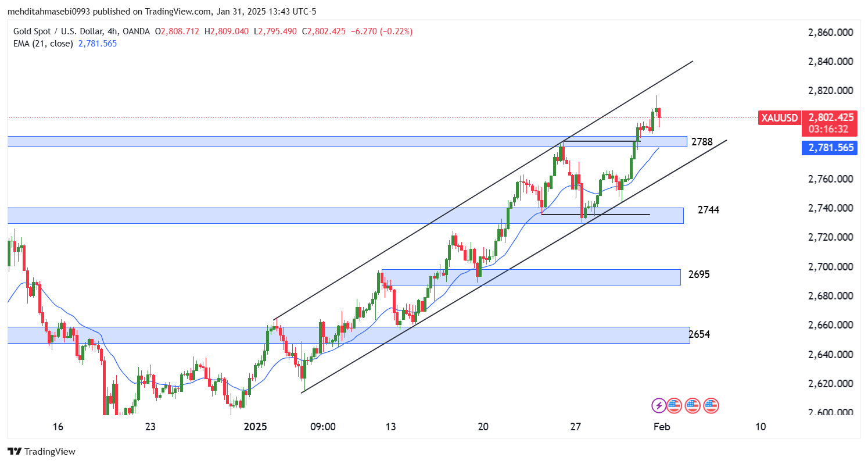
Task: Click 2,700.000 on the price axis
Action: click(830, 267)
